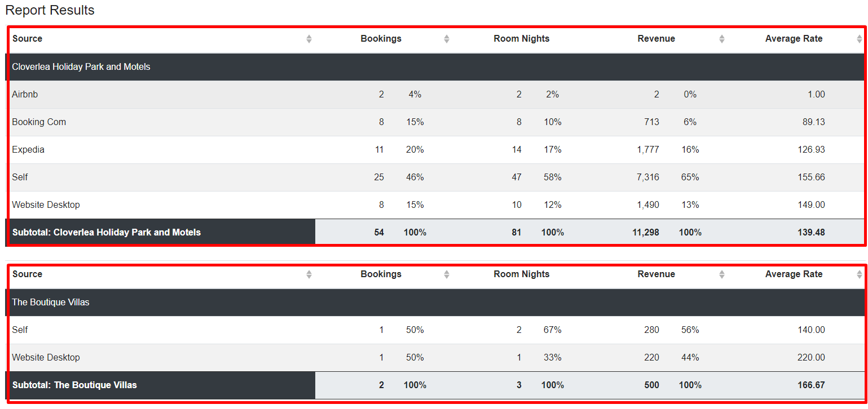This screenshot has width=868, height=409.
Task: Select The Boutique Villas group header row
Action: 435,303
